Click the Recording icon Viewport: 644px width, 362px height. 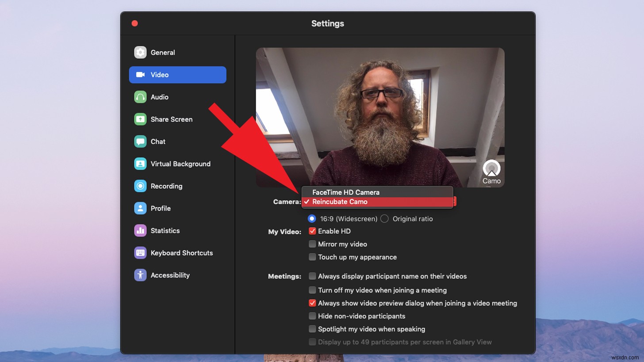pyautogui.click(x=140, y=186)
